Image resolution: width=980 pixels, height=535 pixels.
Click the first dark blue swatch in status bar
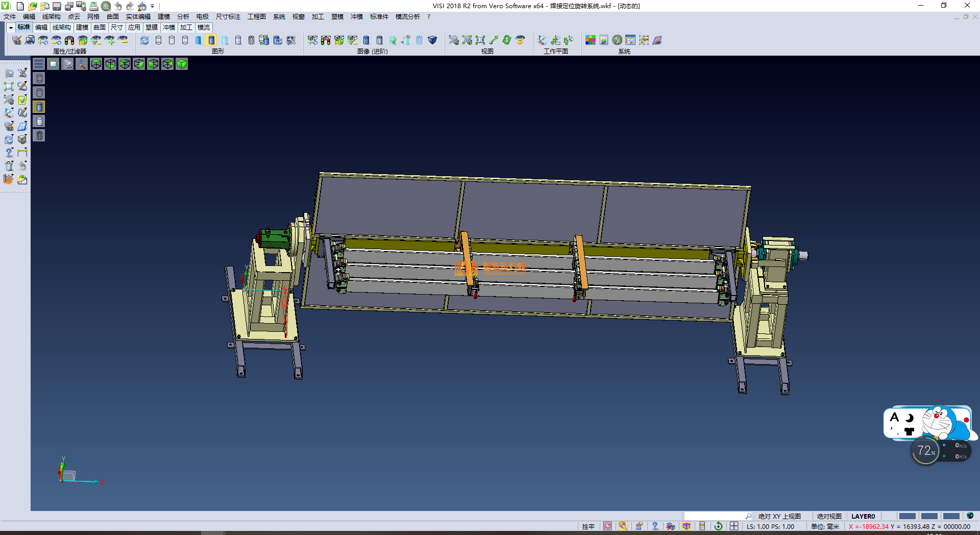point(907,516)
